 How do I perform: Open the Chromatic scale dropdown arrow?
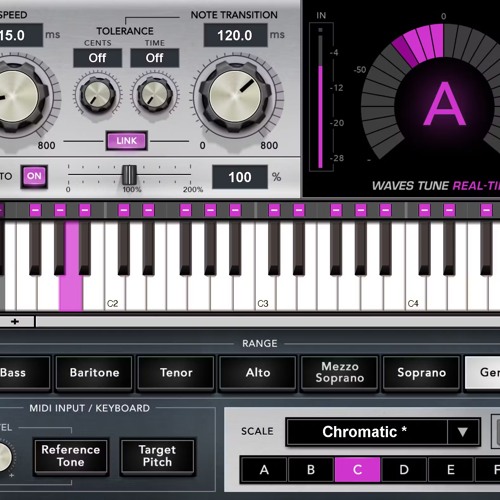(463, 432)
